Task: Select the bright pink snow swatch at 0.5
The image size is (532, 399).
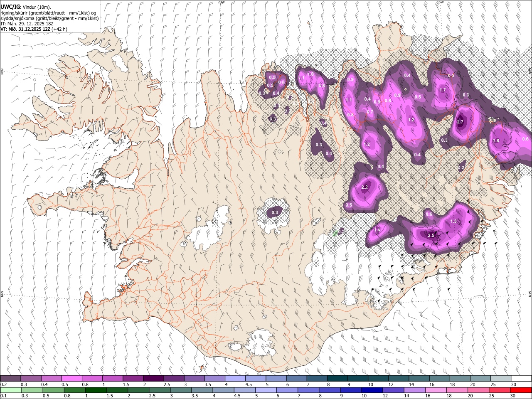Action: (71, 379)
